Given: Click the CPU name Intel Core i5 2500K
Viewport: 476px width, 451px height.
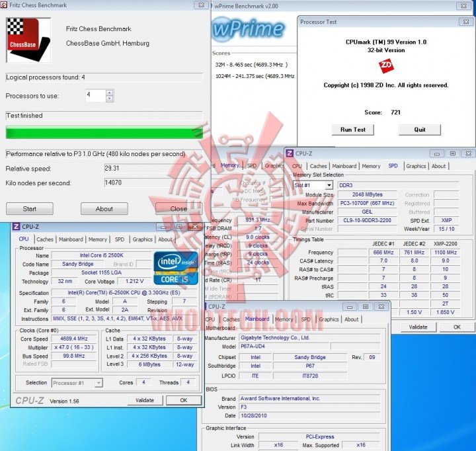Looking at the screenshot, I should [101, 255].
